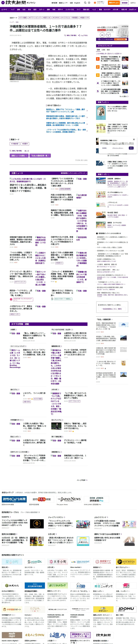Select 大手小町 in navigation bar
Viewport: 138px width, 644px height.
(115, 10)
